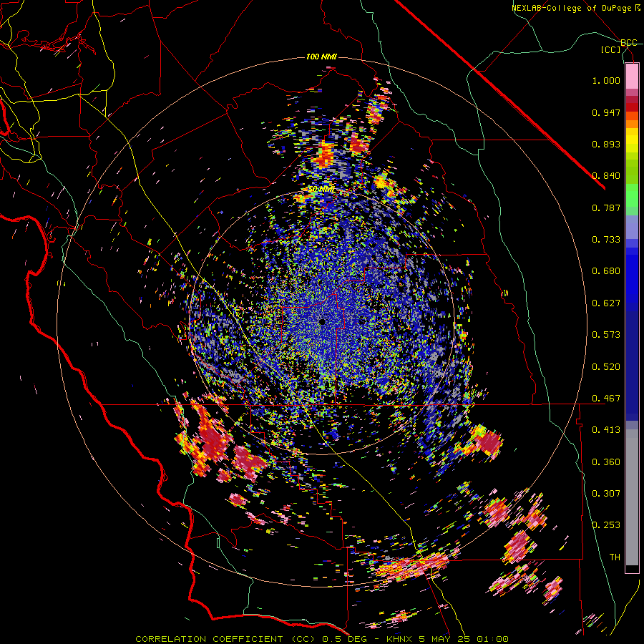644x644 pixels.
Task: Click the 0.627 scale value
Action: click(606, 303)
